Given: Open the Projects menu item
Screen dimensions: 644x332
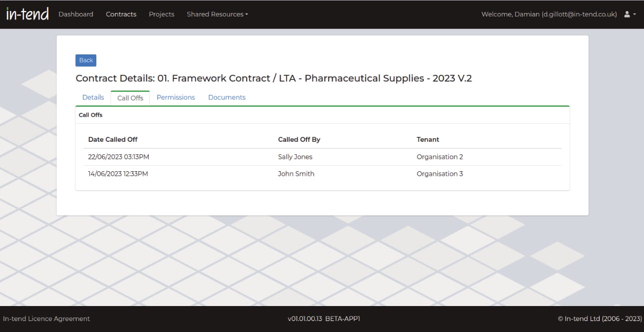Looking at the screenshot, I should click(161, 14).
